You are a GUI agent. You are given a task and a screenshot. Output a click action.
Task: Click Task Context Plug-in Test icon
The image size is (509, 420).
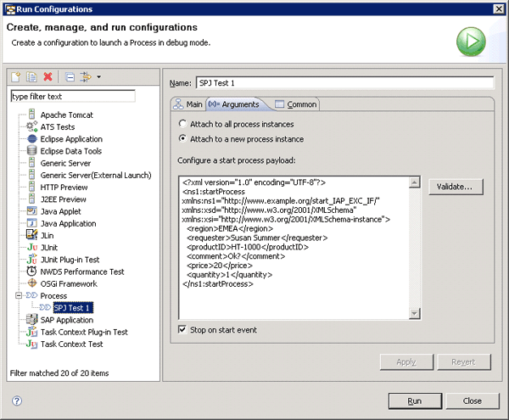[x=32, y=332]
